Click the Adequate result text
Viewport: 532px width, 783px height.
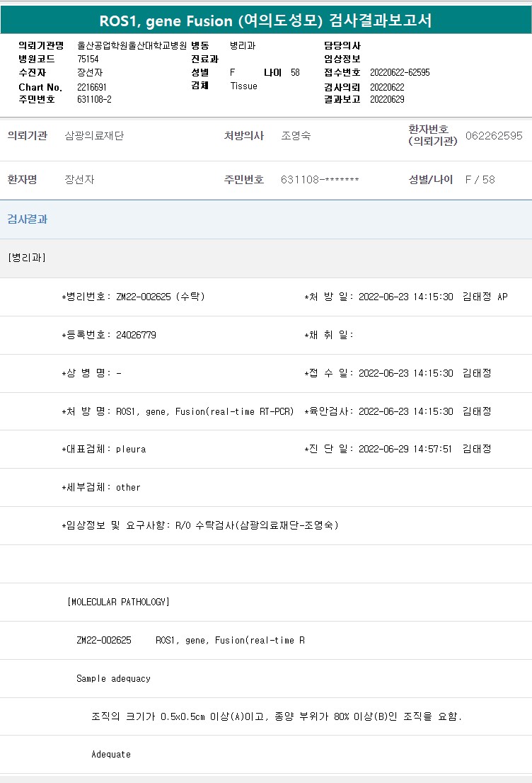click(111, 754)
